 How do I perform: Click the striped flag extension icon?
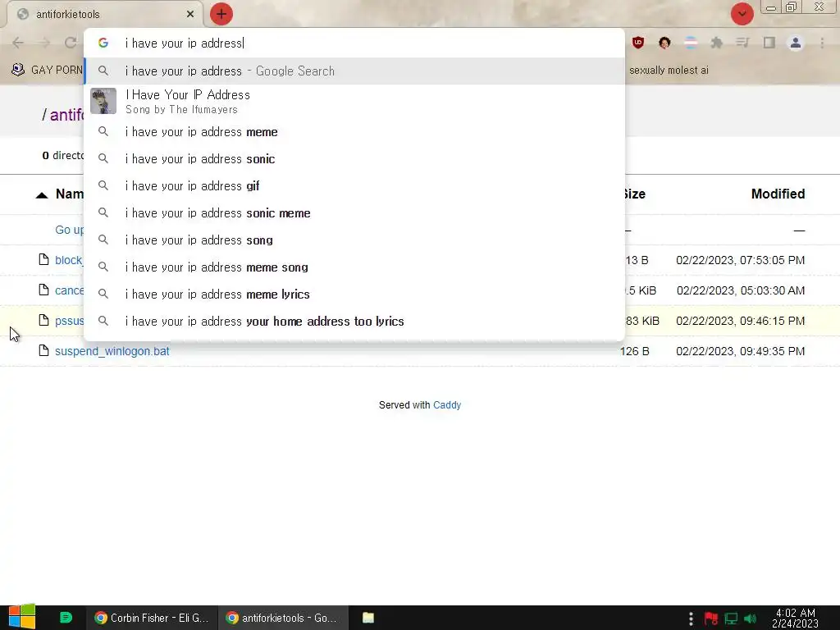[x=691, y=43]
